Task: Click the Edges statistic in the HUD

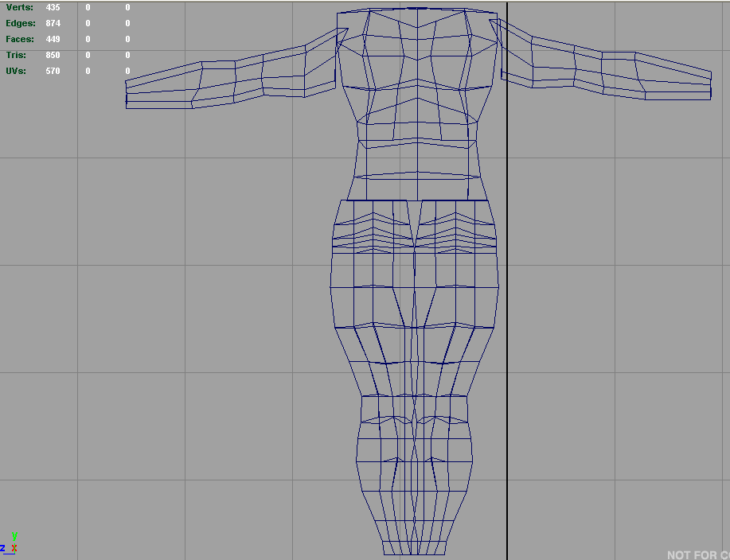Action: [20, 23]
